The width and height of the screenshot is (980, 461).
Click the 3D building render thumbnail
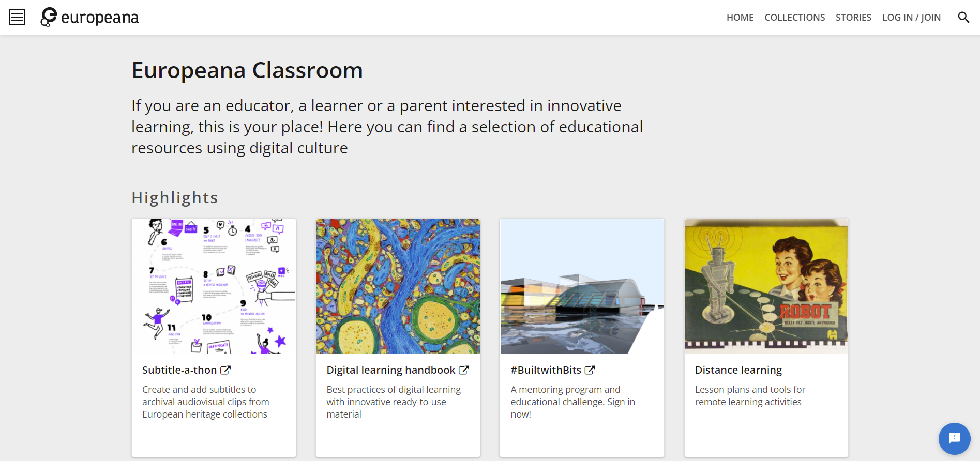pos(582,286)
